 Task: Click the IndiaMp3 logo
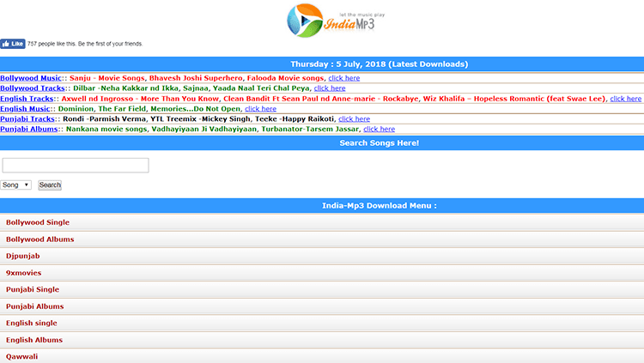pos(336,21)
